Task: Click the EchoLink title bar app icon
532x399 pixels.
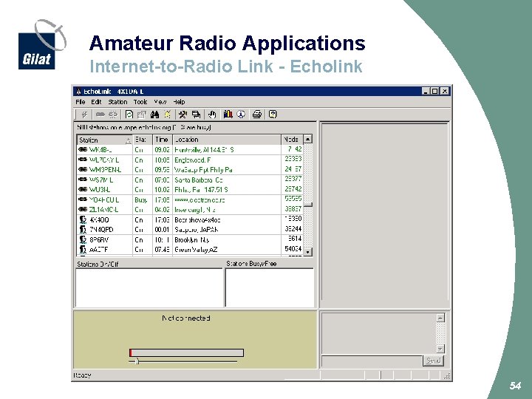Action: (79, 92)
